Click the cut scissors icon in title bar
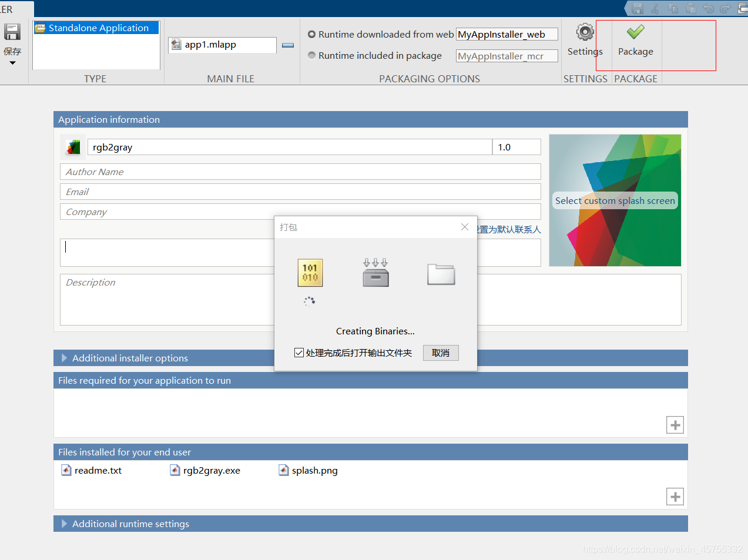The height and width of the screenshot is (560, 748). 655,9
